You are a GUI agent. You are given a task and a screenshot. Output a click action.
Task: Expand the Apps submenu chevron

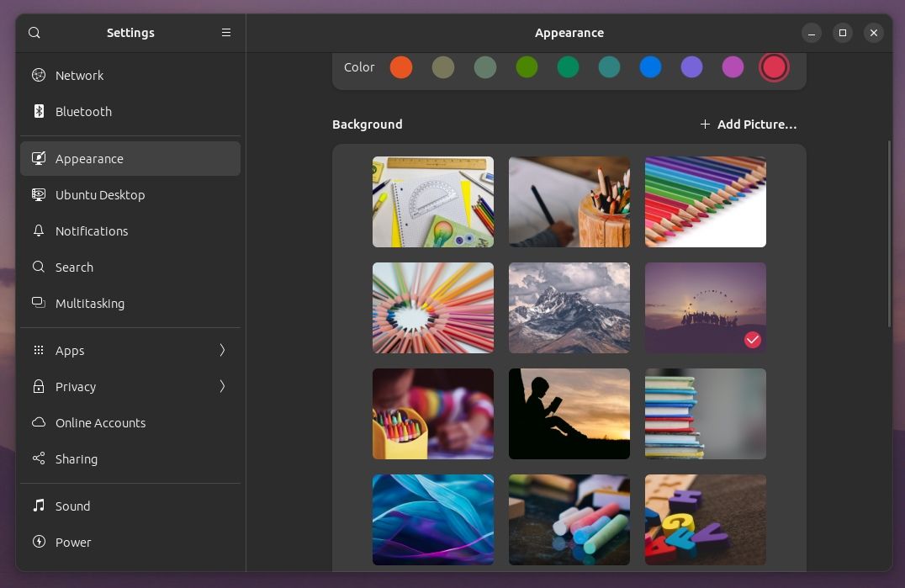click(x=222, y=351)
